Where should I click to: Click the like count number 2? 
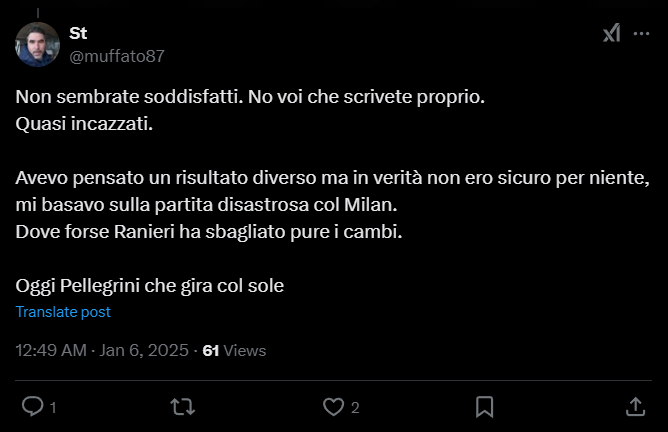(354, 407)
